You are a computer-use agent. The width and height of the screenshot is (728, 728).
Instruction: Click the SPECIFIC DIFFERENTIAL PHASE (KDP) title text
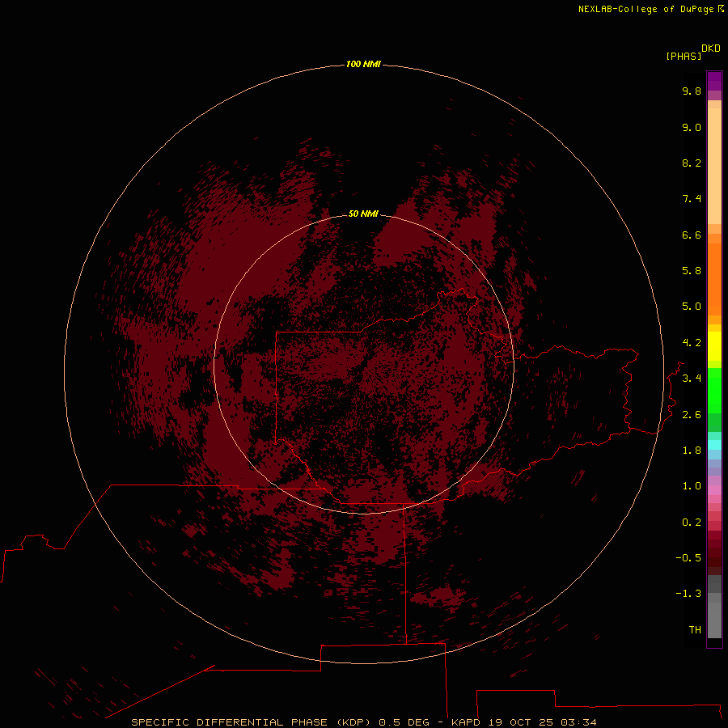tap(251, 722)
